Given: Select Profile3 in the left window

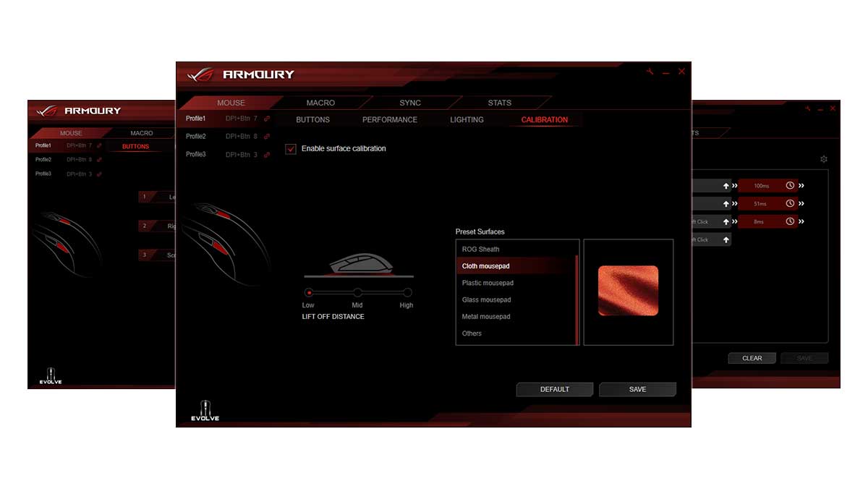Looking at the screenshot, I should [x=43, y=174].
